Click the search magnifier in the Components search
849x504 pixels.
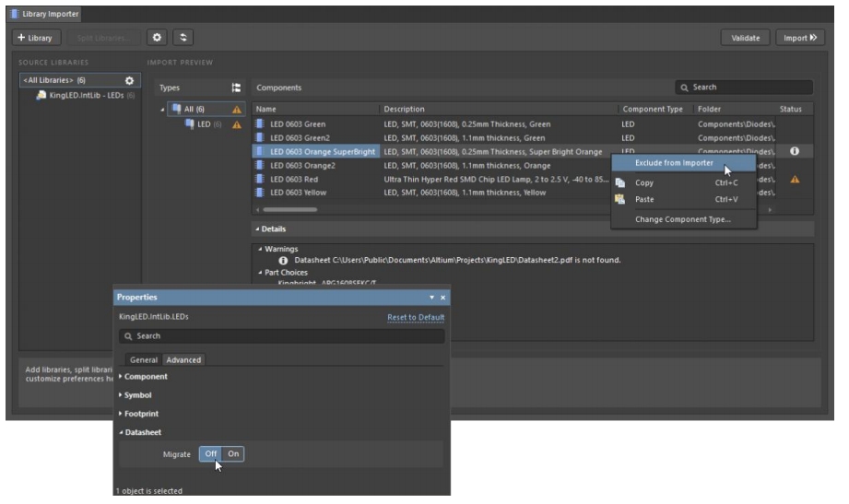click(x=684, y=88)
